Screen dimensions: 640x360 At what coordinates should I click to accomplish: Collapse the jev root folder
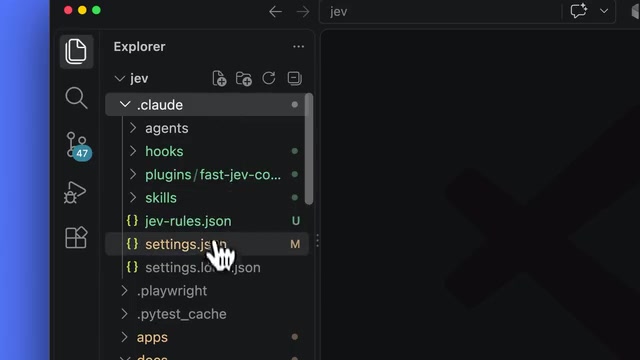pos(120,78)
